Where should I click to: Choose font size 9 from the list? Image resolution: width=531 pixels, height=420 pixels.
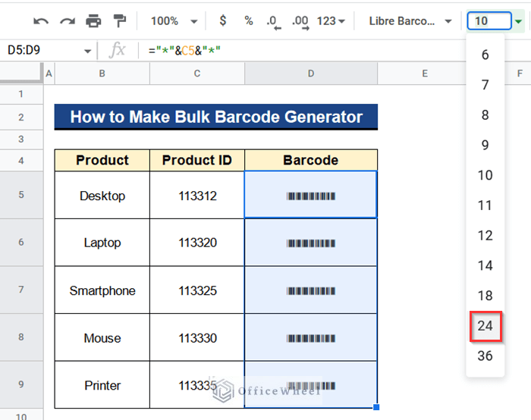[485, 146]
